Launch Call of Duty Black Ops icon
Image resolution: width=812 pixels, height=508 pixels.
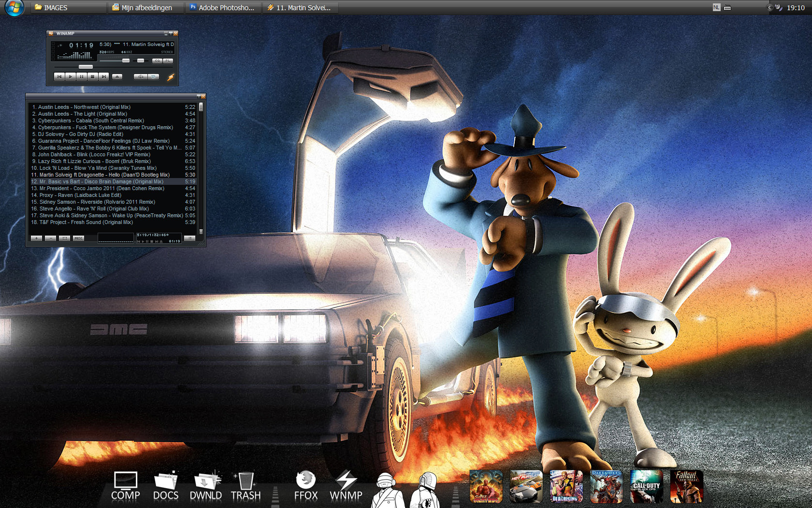[x=647, y=486]
